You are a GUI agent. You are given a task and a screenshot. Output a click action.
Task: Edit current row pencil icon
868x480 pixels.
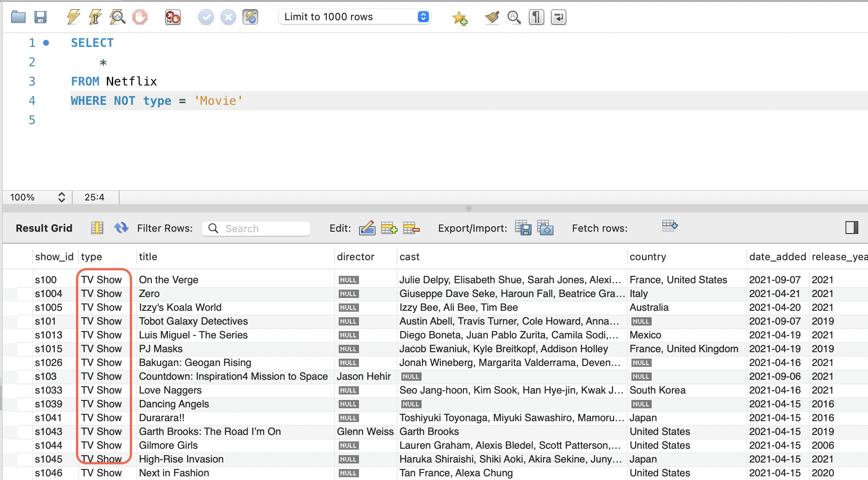tap(367, 228)
